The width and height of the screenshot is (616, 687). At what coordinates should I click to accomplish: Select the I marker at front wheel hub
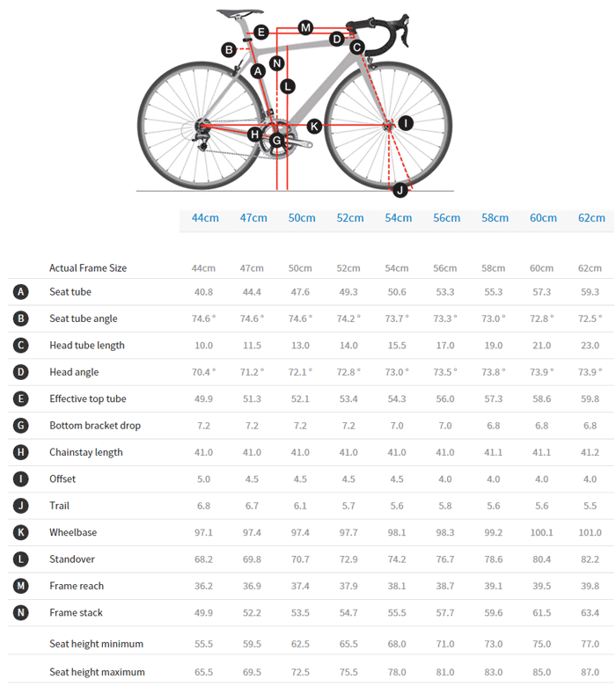(405, 123)
